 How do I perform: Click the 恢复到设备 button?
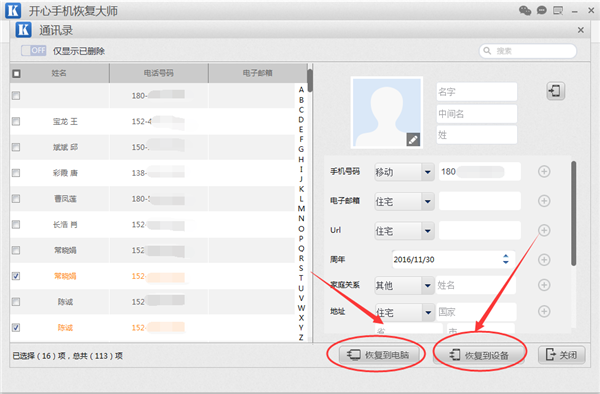click(479, 355)
